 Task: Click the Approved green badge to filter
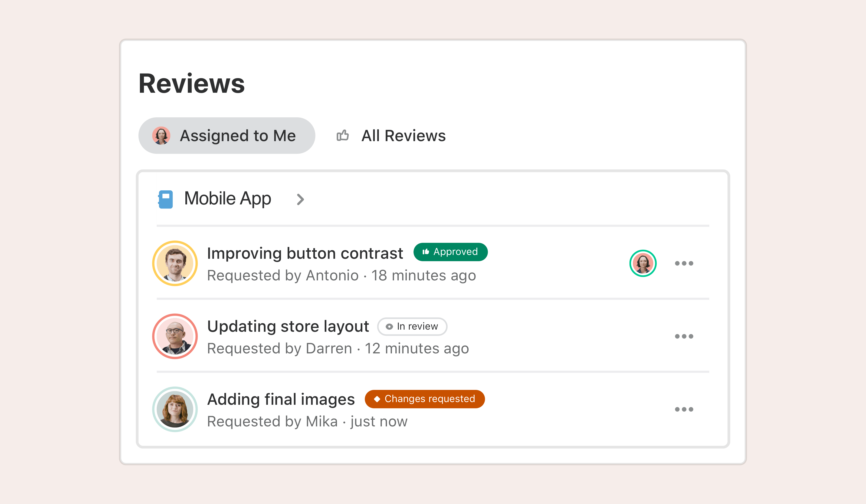click(452, 251)
